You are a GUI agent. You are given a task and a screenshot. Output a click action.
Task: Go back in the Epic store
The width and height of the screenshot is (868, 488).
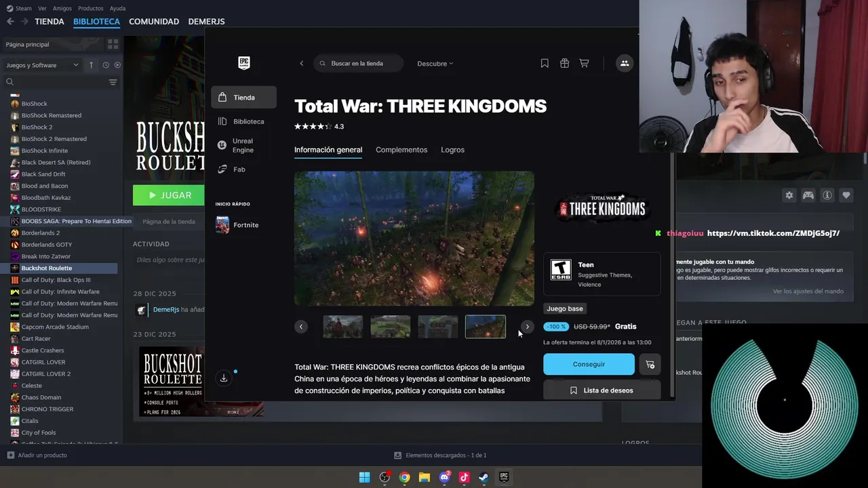(302, 63)
